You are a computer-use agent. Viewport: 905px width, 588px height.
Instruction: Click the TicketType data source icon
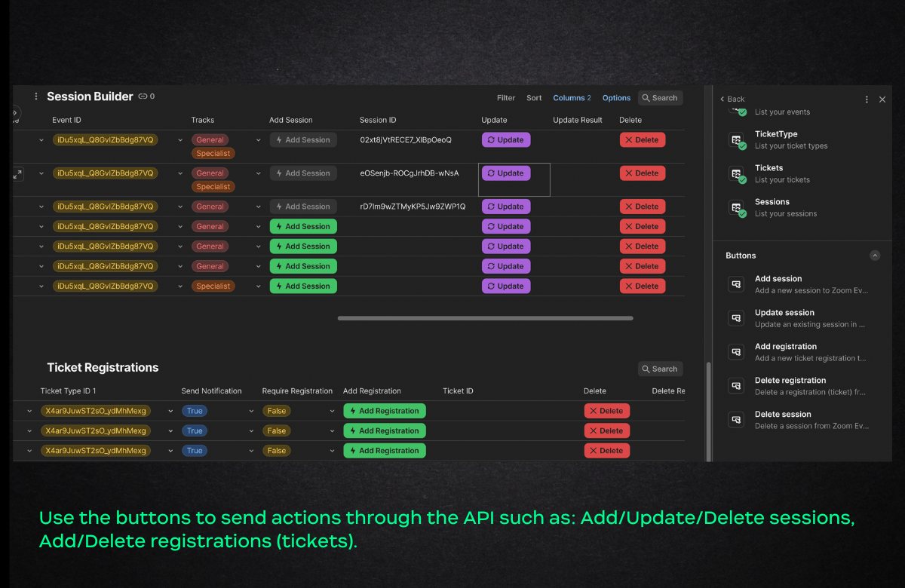point(736,140)
